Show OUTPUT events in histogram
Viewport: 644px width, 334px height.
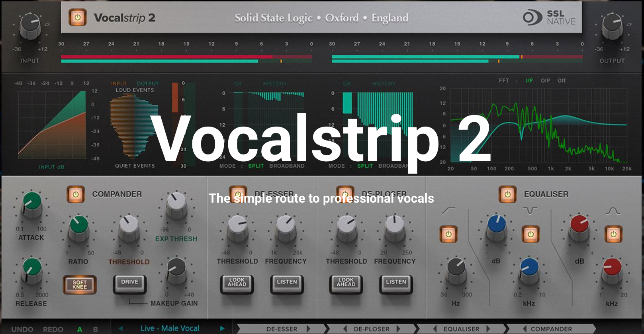click(x=148, y=84)
